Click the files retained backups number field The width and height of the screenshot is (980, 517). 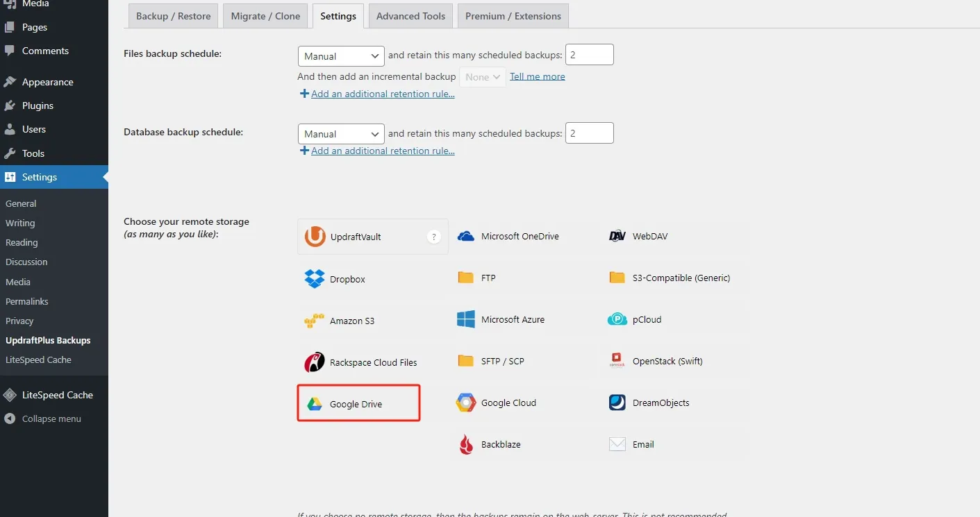(x=589, y=55)
